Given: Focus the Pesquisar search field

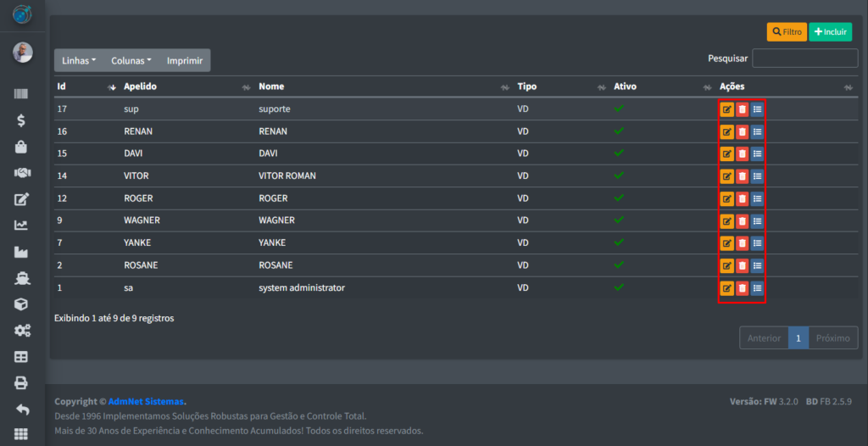Looking at the screenshot, I should coord(804,59).
